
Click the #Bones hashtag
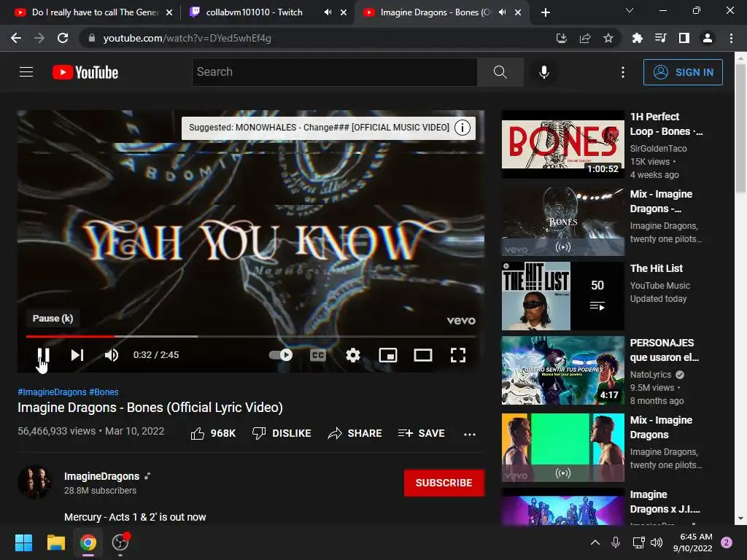click(104, 392)
